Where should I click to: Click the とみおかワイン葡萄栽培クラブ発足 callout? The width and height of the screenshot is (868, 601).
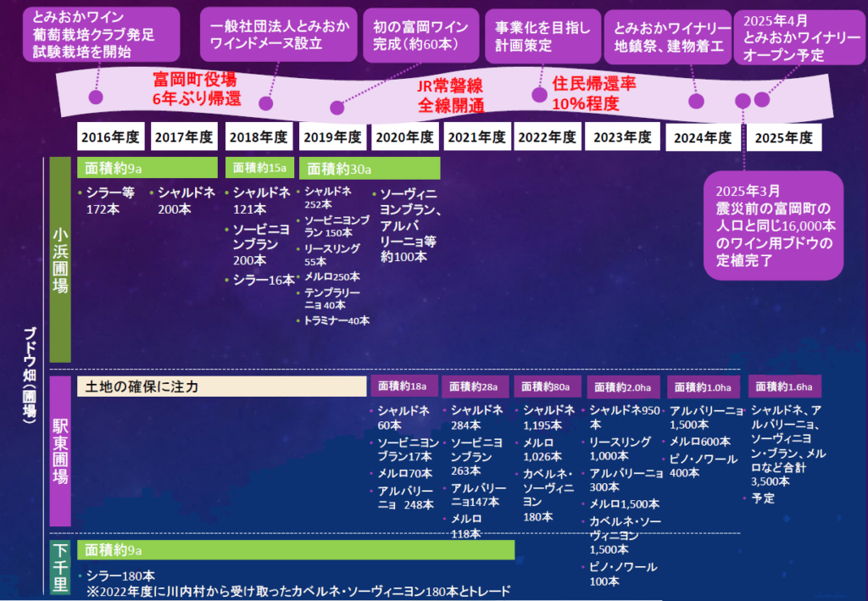tap(102, 34)
